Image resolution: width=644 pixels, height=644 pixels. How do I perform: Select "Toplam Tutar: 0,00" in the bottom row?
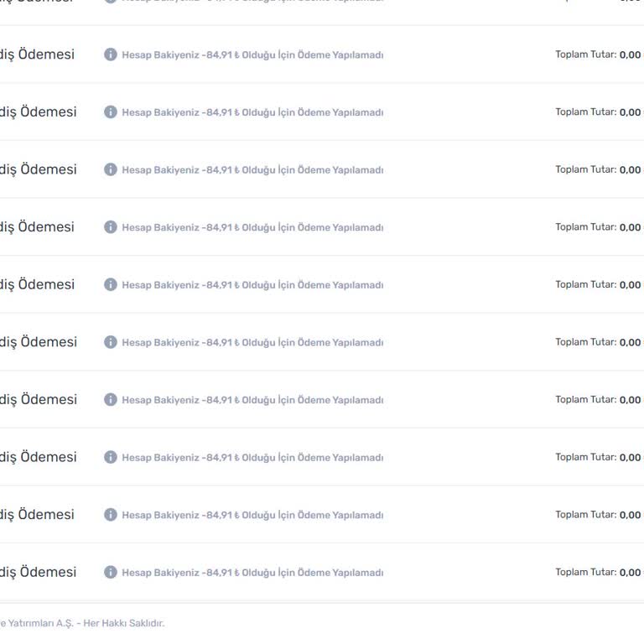pyautogui.click(x=598, y=572)
